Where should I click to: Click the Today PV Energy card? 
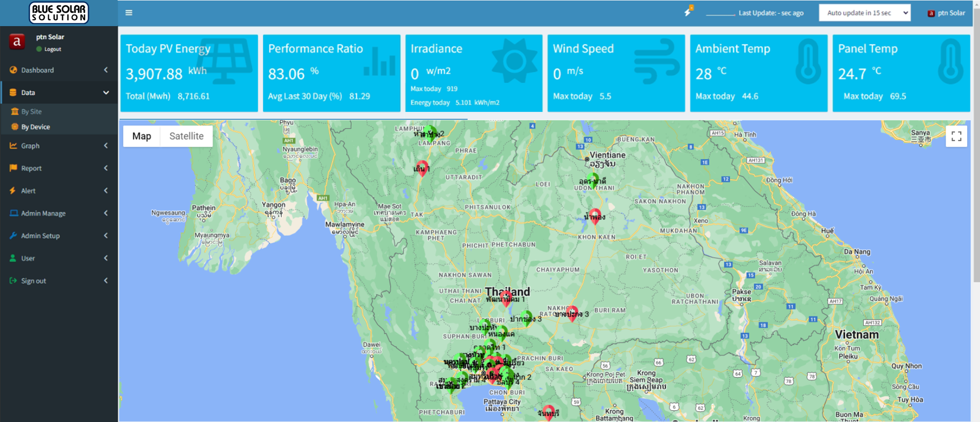point(189,73)
